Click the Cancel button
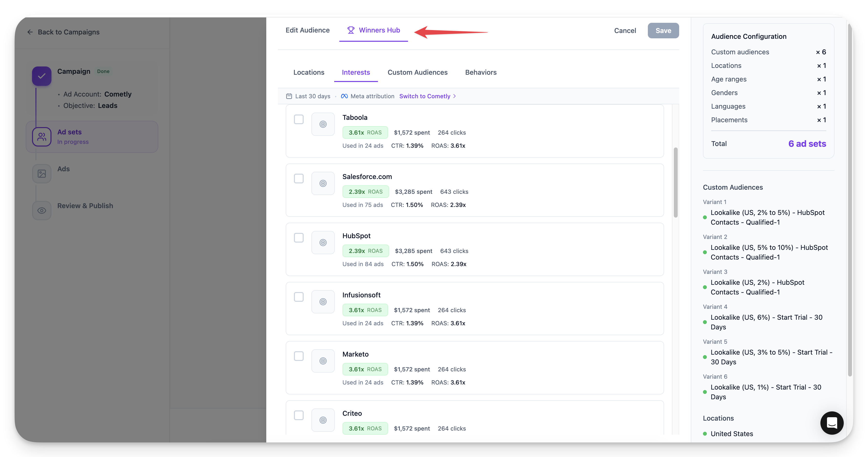The width and height of the screenshot is (868, 457). (x=625, y=31)
